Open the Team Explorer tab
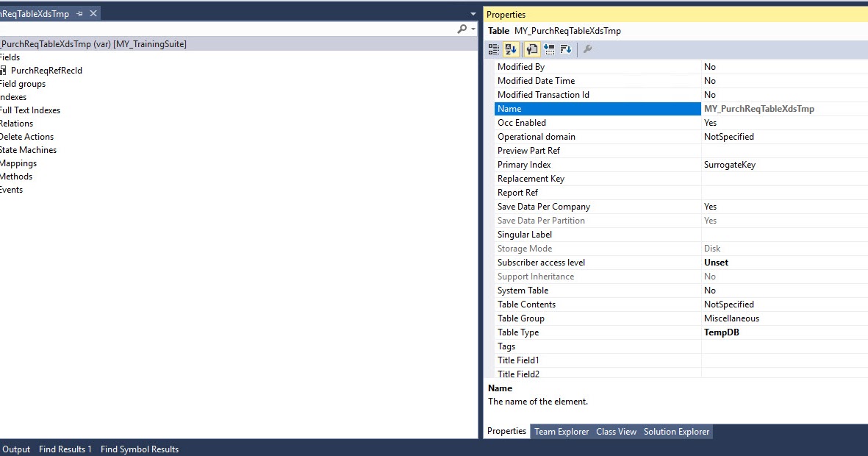Screen dimensions: 868x456 click(x=562, y=432)
